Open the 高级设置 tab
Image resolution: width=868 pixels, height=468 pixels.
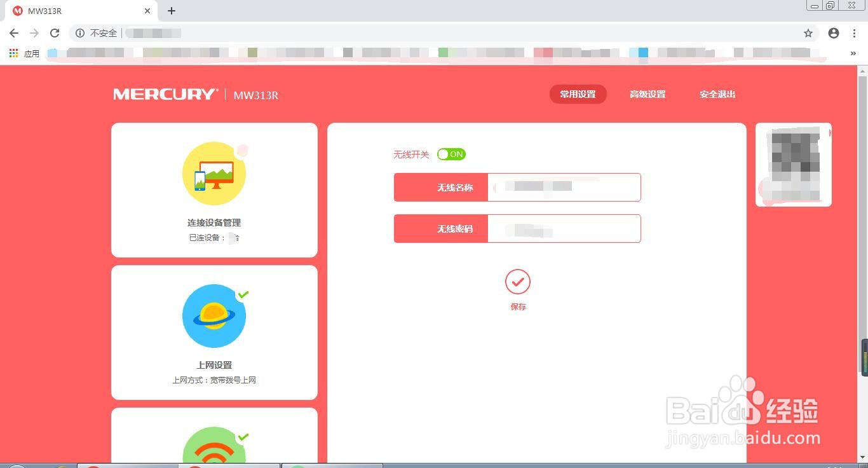[x=648, y=94]
